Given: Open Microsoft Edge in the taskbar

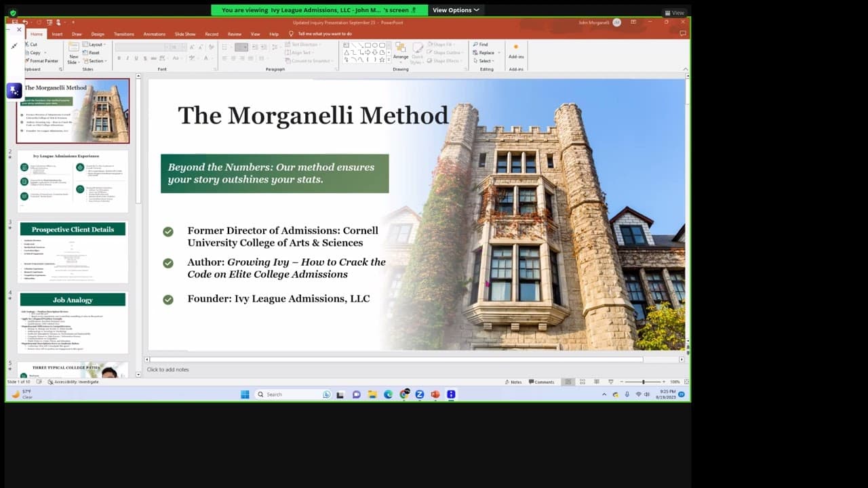Looking at the screenshot, I should tap(388, 394).
